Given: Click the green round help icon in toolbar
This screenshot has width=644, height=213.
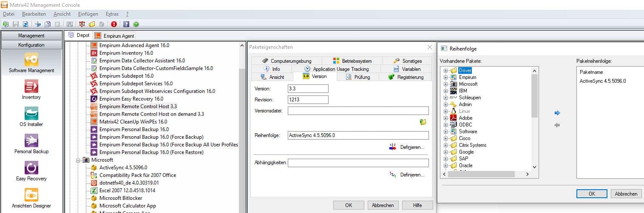Looking at the screenshot, I should pyautogui.click(x=136, y=24).
